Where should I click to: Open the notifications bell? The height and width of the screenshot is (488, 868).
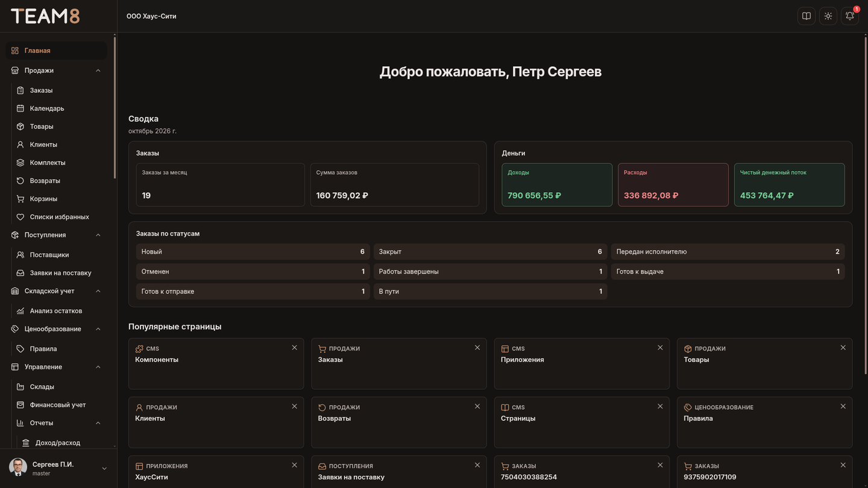click(850, 16)
